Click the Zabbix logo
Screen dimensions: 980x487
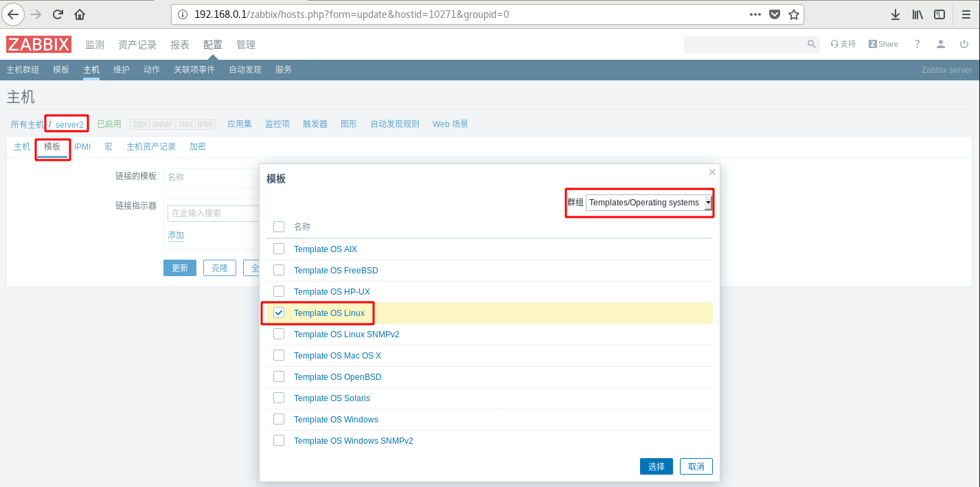pos(39,45)
